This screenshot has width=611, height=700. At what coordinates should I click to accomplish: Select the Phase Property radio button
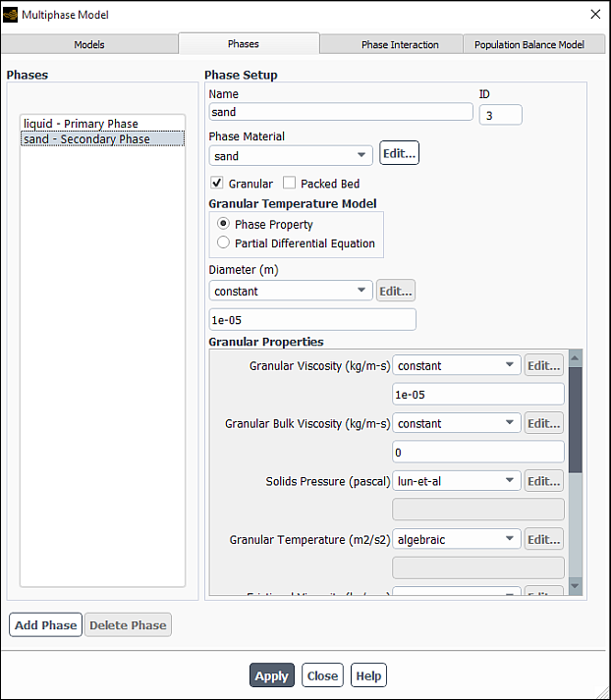(x=223, y=223)
